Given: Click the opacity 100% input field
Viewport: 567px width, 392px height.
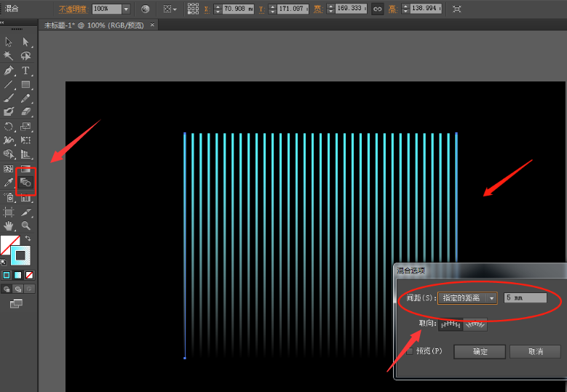Looking at the screenshot, I should click(x=107, y=9).
